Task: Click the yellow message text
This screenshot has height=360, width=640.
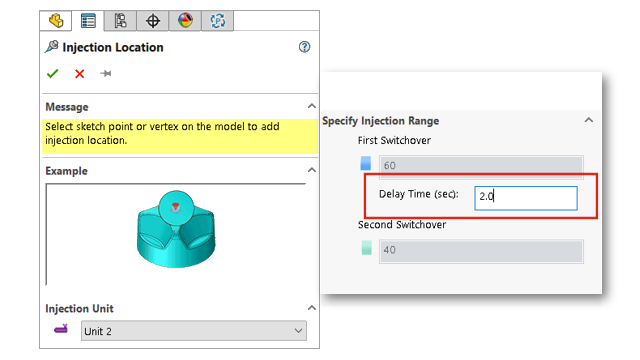Action: pos(162,133)
